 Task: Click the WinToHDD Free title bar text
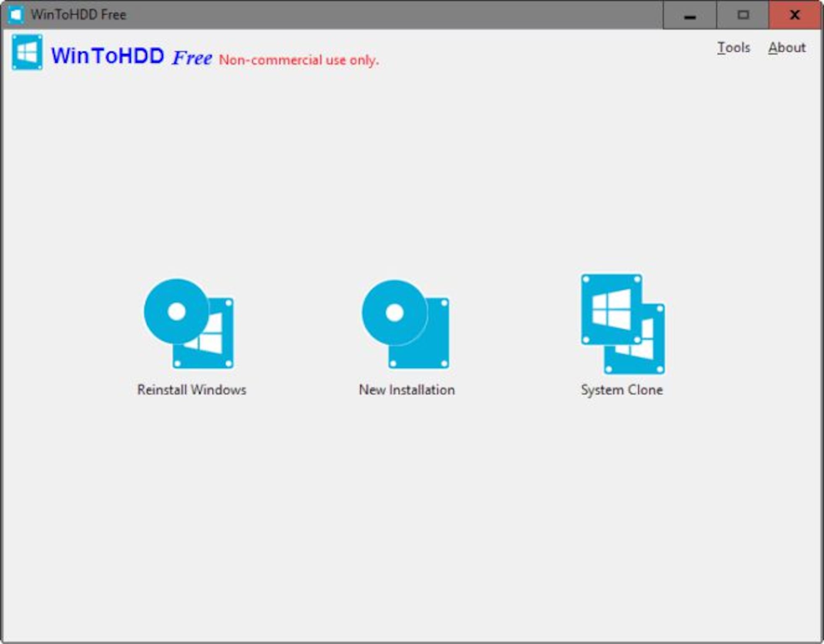(x=79, y=15)
